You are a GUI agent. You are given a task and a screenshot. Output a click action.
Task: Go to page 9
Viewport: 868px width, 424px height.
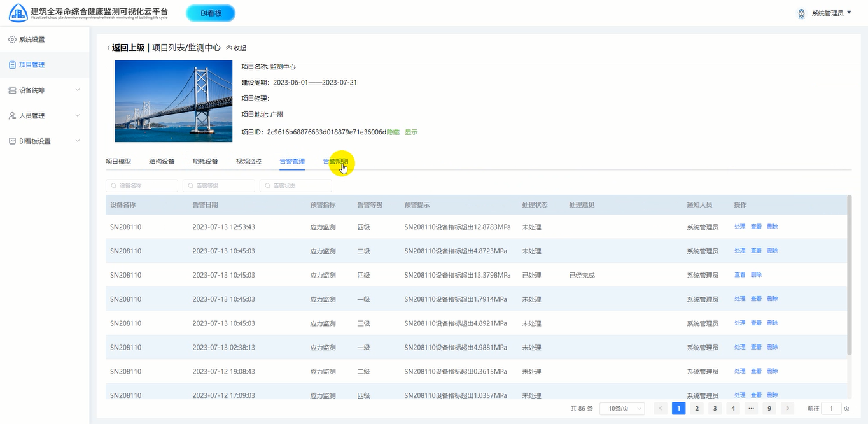[x=769, y=409]
